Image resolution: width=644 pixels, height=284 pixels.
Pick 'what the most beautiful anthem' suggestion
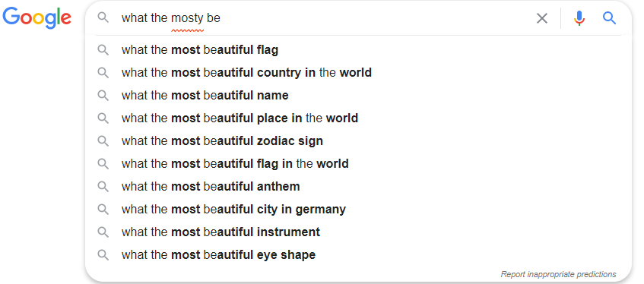click(x=358, y=187)
